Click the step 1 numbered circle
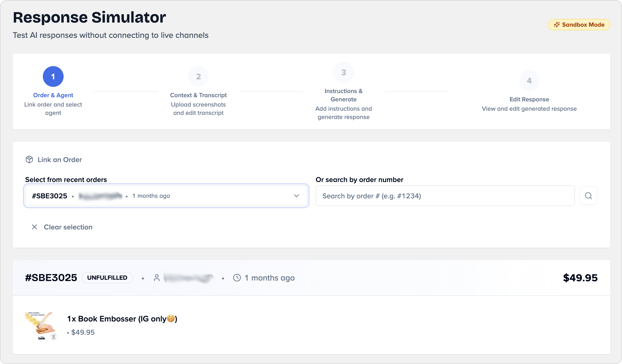Image resolution: width=622 pixels, height=364 pixels. pos(53,76)
